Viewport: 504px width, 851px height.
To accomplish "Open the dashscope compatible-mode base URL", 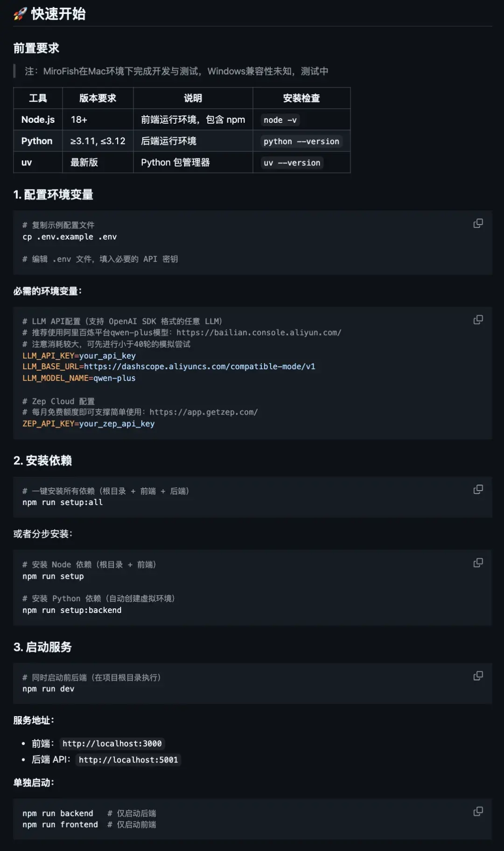I will click(205, 366).
